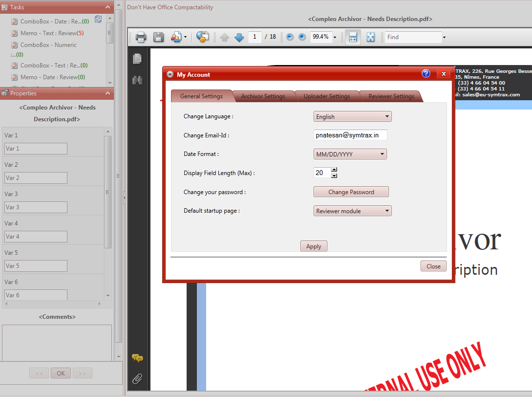Open the Date Format dropdown
This screenshot has height=397, width=532.
coord(350,154)
